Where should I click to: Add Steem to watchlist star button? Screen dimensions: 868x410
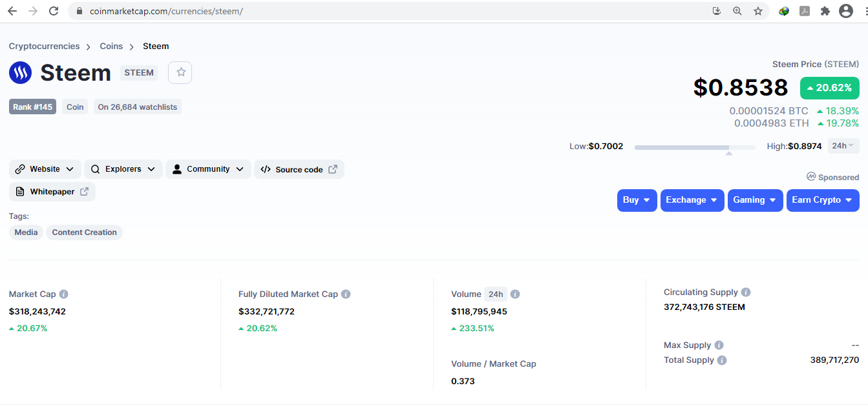pyautogui.click(x=180, y=72)
